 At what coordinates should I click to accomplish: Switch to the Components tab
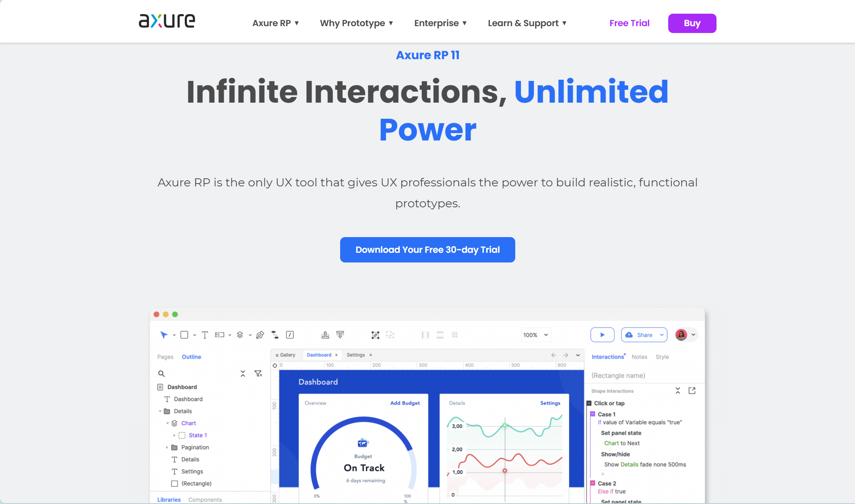point(205,500)
